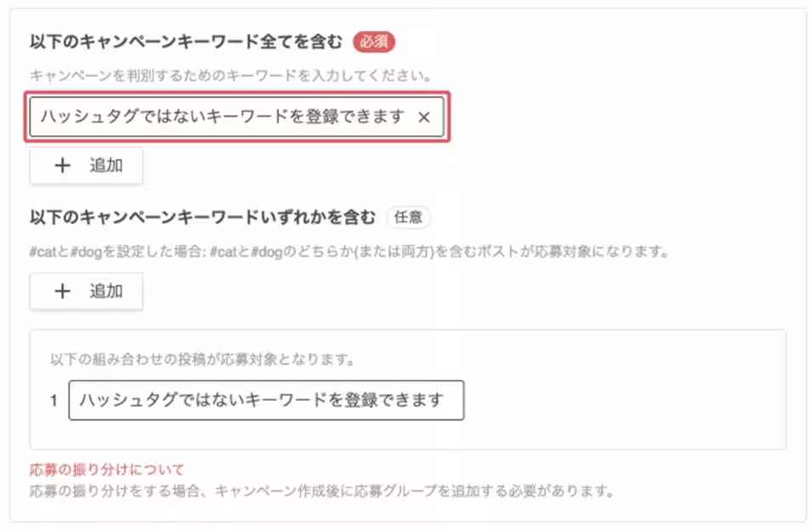Click the heading 以下のキャンペーンキーワードいずれかを含む
The height and width of the screenshot is (530, 812).
point(202,217)
